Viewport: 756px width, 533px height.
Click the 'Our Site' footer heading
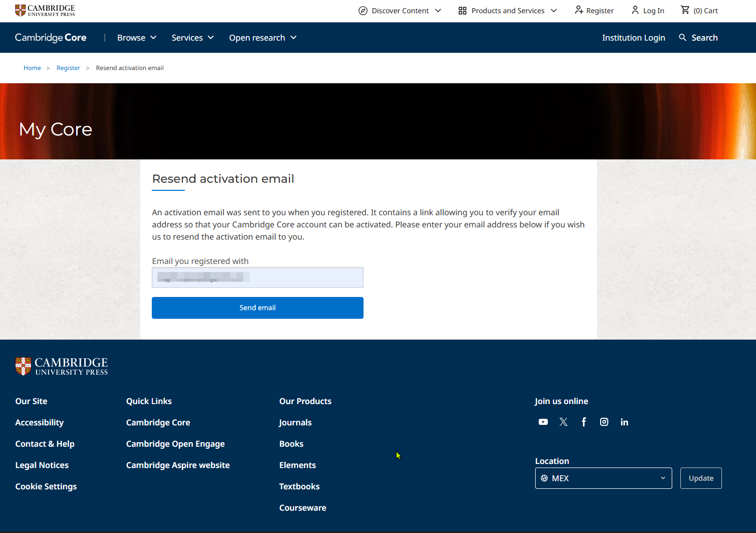[x=31, y=401]
